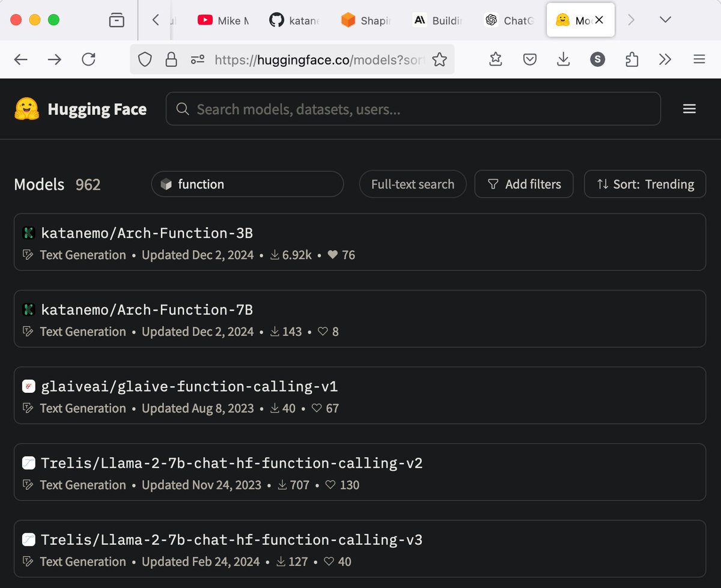Open Trelis Llama-2-7b function-calling-v2 model
This screenshot has width=721, height=588.
[360, 472]
